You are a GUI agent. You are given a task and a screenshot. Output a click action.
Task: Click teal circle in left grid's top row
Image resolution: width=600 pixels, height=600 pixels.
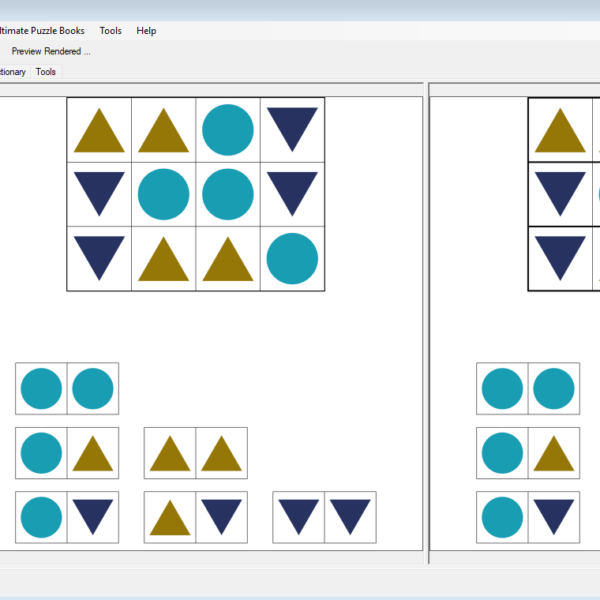tap(228, 130)
